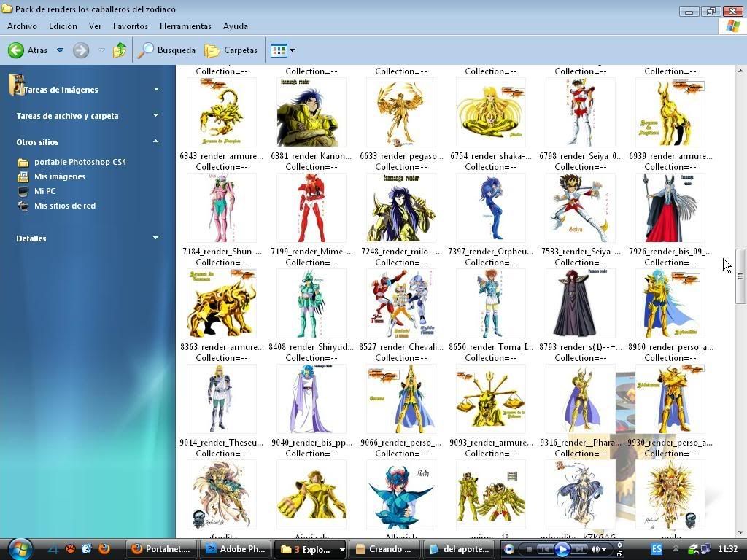Open the Ayuda menu

coord(236,26)
